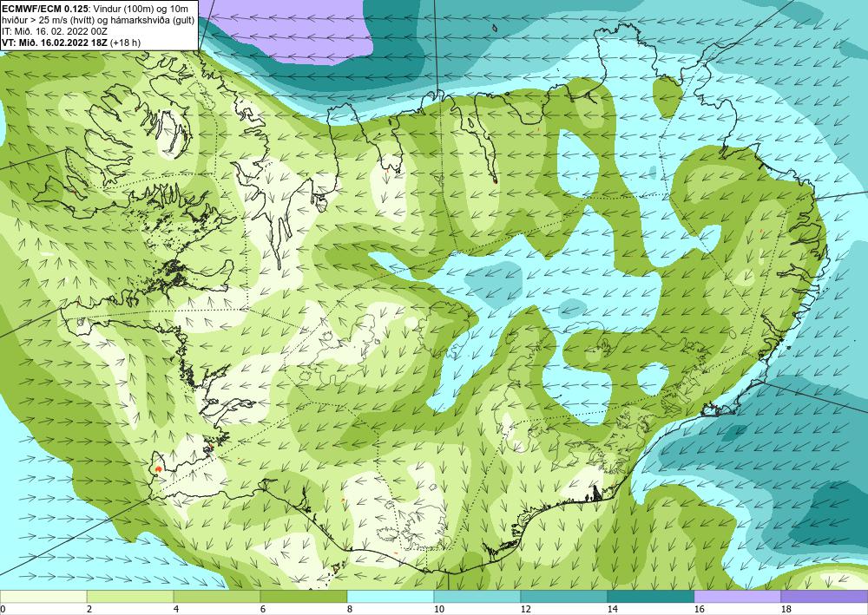
Task: Click the 8–10 m/s light cyan legend swatch
Action: pos(391,596)
